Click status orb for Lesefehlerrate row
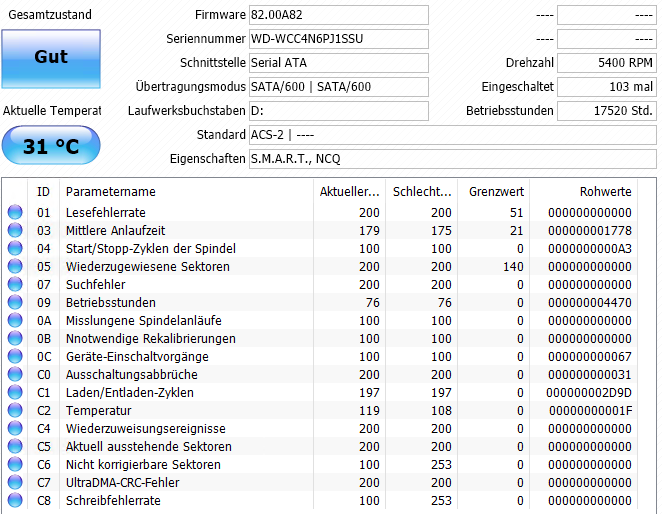This screenshot has width=662, height=514. click(15, 212)
